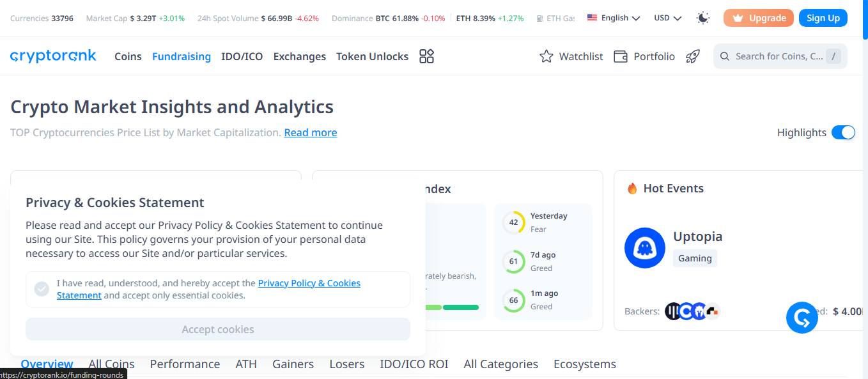Open the IDO/ICO menu
This screenshot has width=868, height=379.
coord(242,56)
